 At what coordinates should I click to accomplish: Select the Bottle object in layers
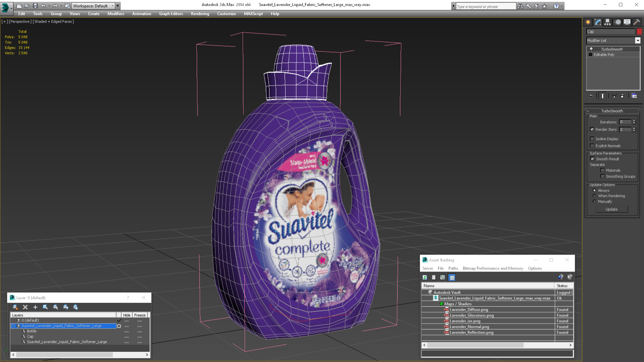tap(32, 331)
